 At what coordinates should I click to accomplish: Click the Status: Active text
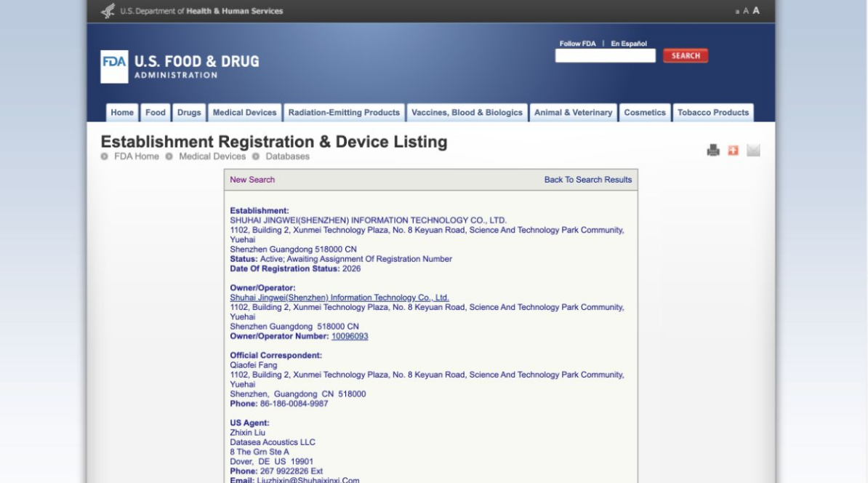341,259
